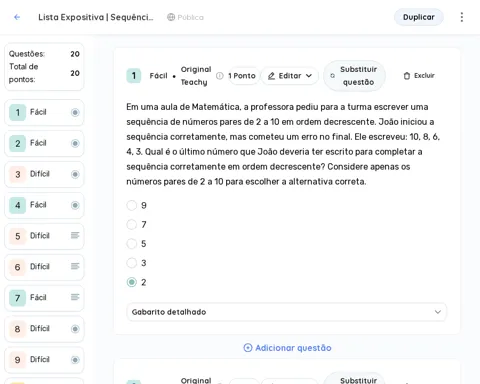Click the green number 1 question badge
Image resolution: width=480 pixels, height=384 pixels.
[134, 76]
